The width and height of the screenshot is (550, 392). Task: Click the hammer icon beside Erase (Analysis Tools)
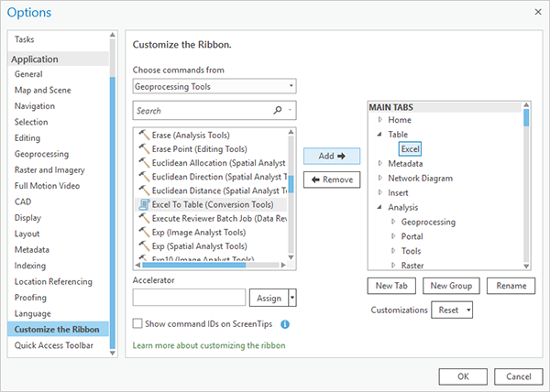pos(143,135)
